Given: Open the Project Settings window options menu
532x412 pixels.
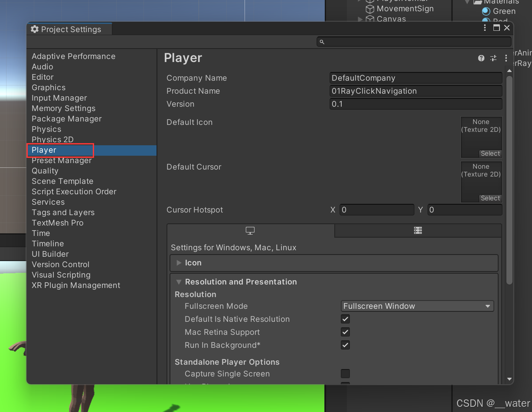Looking at the screenshot, I should click(485, 28).
